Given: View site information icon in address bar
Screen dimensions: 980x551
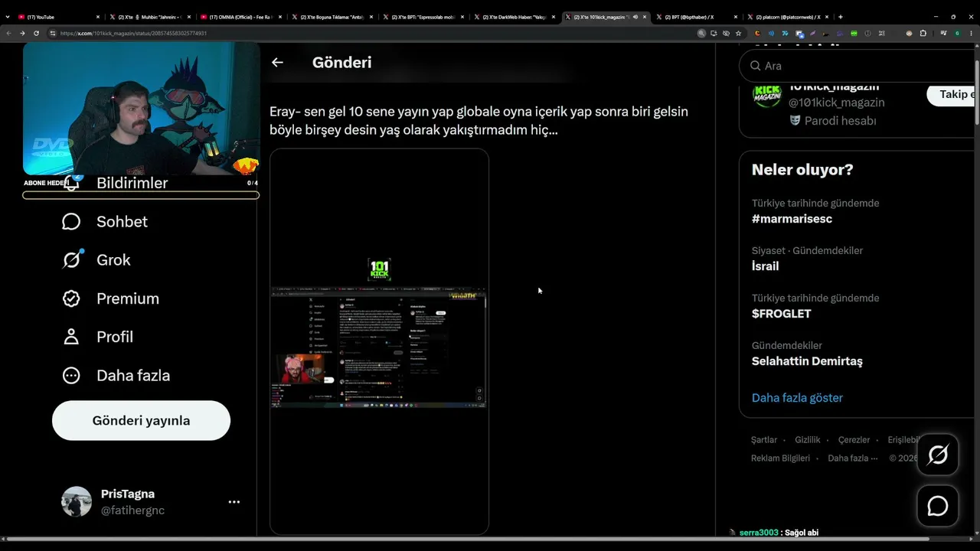Looking at the screenshot, I should tap(53, 33).
